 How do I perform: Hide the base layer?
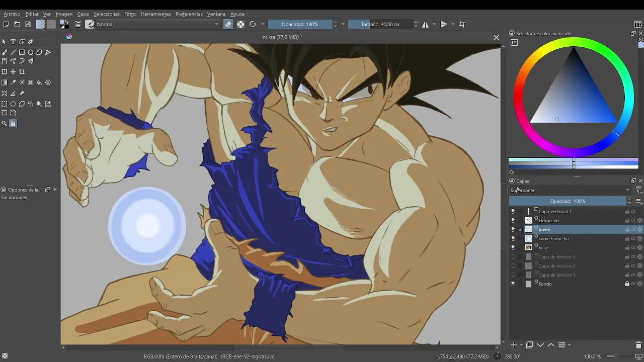tap(513, 247)
